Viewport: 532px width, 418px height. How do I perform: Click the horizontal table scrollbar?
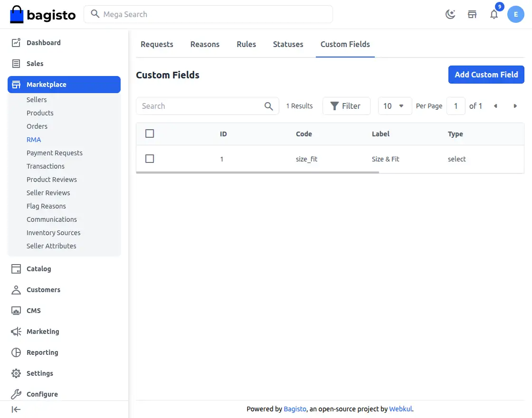pyautogui.click(x=257, y=172)
